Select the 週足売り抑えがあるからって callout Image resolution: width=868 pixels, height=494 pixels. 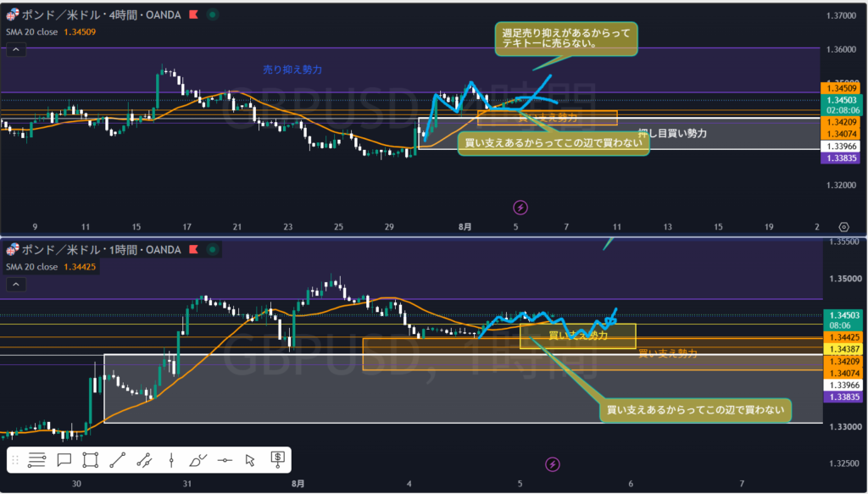coord(565,39)
